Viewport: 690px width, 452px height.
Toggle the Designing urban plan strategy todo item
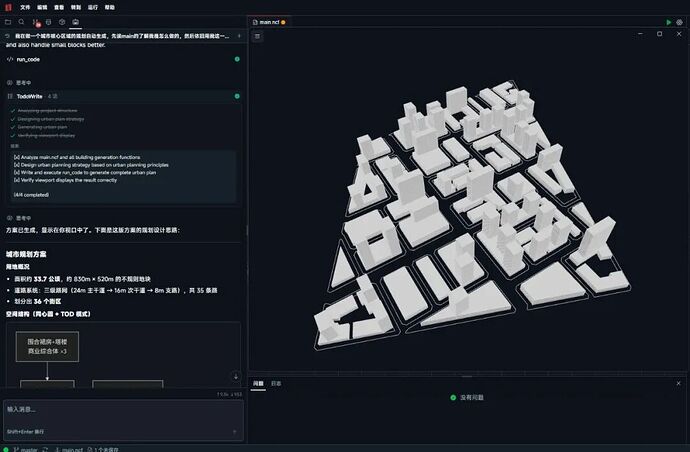pos(47,119)
